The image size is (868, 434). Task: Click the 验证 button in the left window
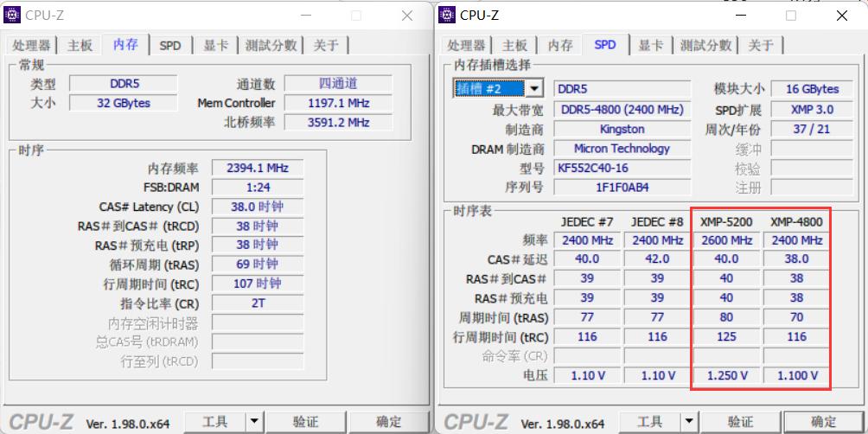tap(306, 423)
